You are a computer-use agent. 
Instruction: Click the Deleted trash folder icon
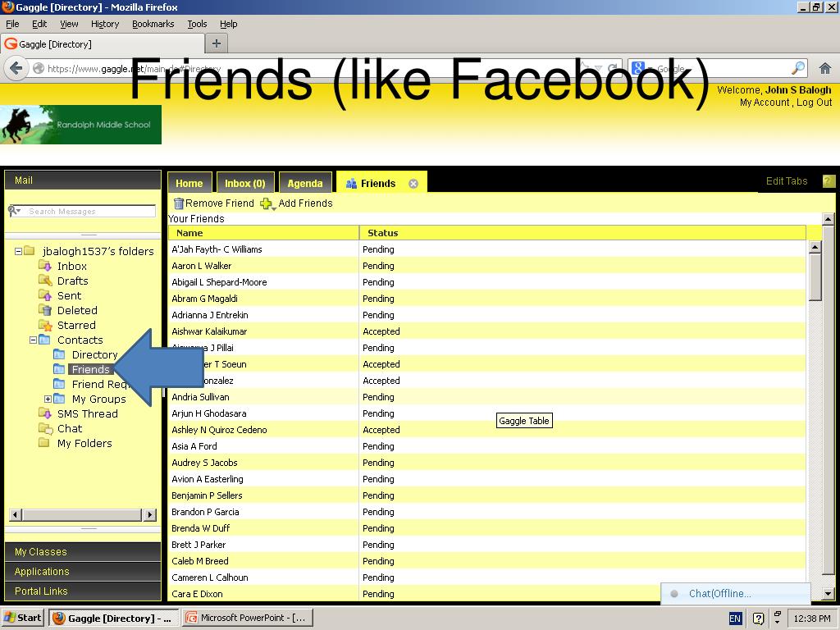pyautogui.click(x=45, y=310)
